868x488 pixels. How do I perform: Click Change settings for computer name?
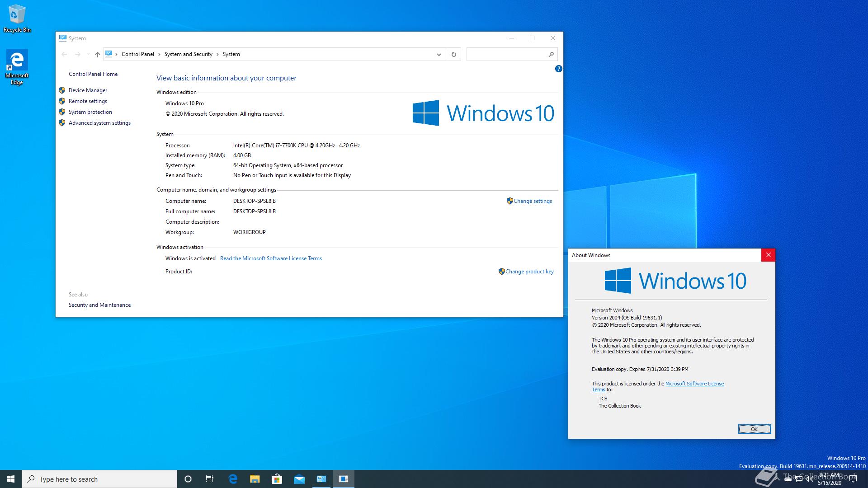[533, 201]
